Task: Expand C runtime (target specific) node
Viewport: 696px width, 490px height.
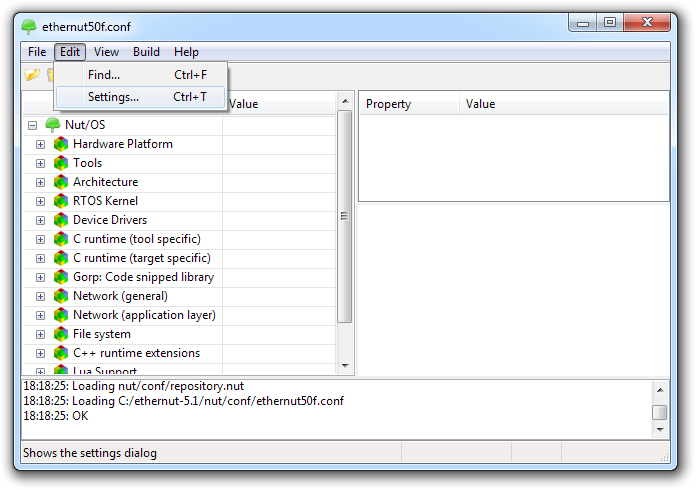Action: (40, 258)
